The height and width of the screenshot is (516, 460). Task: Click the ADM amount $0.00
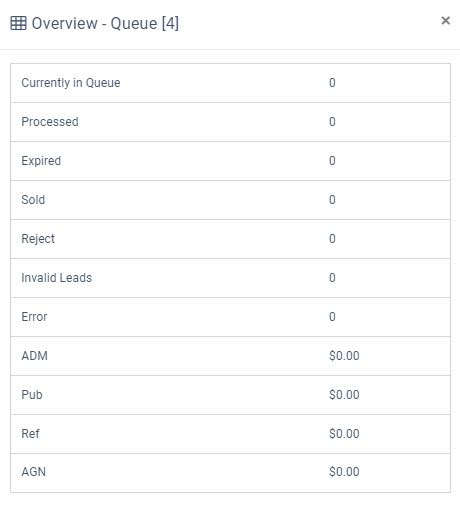coord(344,356)
